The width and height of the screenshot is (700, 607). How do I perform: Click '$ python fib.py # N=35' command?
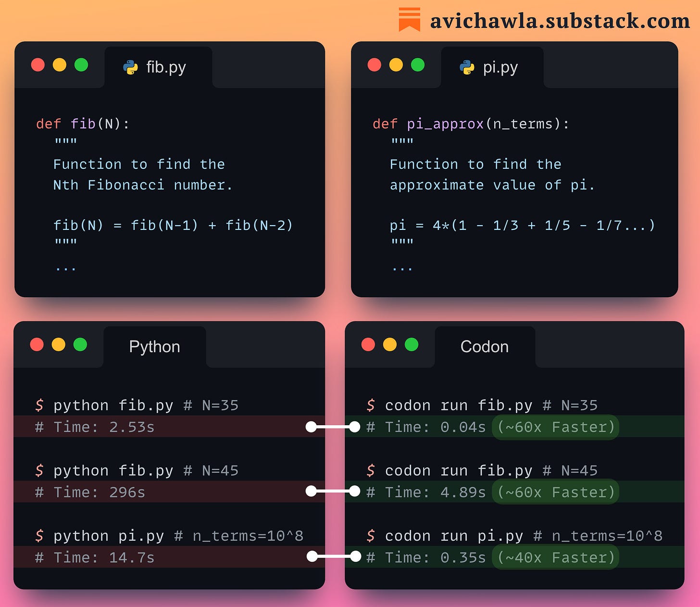(x=137, y=405)
